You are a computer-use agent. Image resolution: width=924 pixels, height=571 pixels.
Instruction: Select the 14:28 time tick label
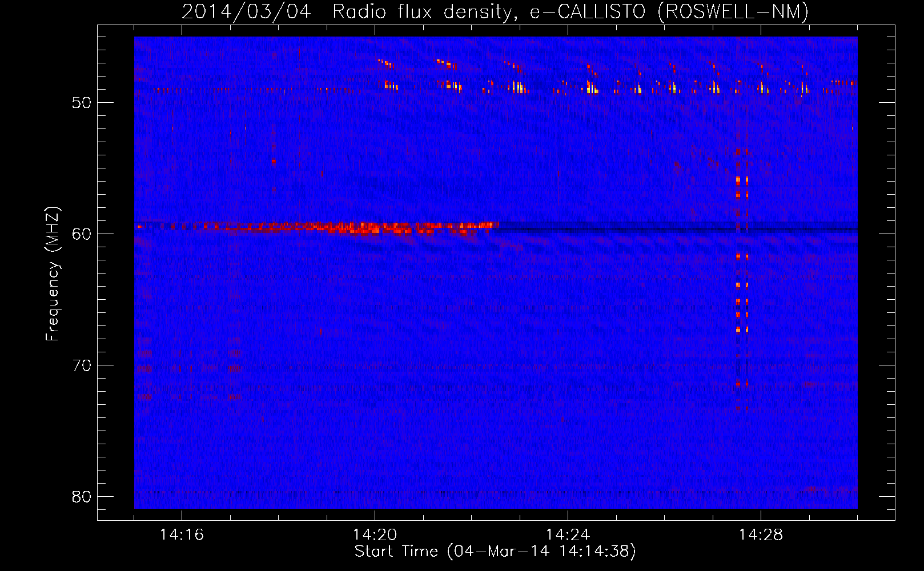coord(761,535)
